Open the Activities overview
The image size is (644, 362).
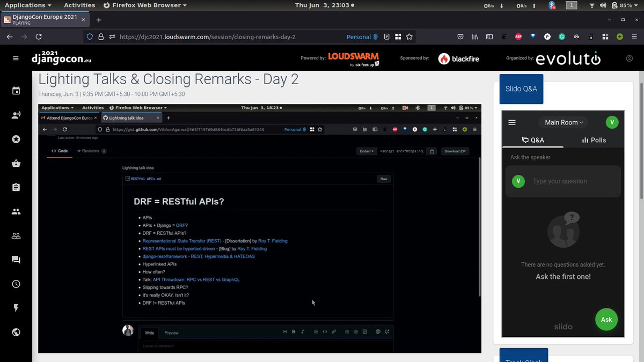(79, 5)
